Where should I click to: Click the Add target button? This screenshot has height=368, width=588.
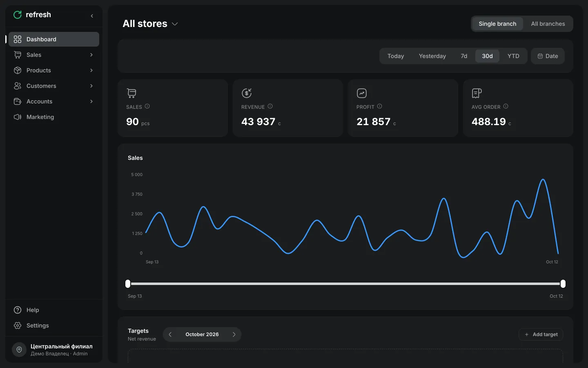541,334
